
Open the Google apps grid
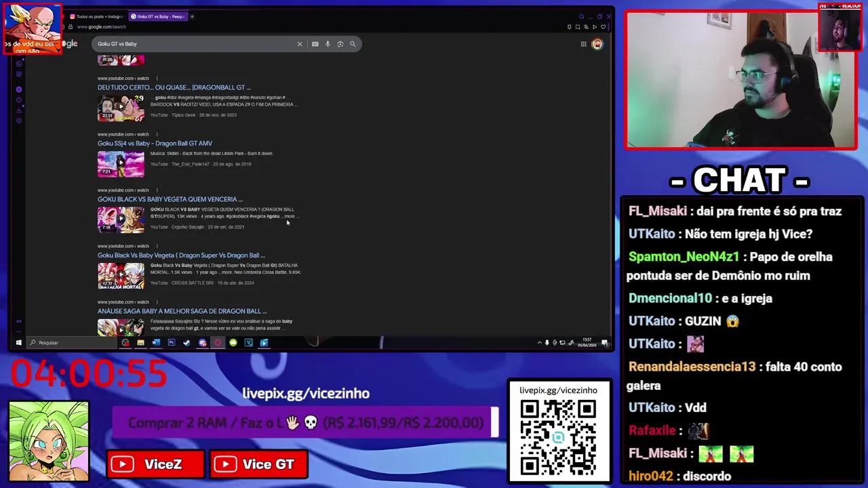click(x=583, y=44)
